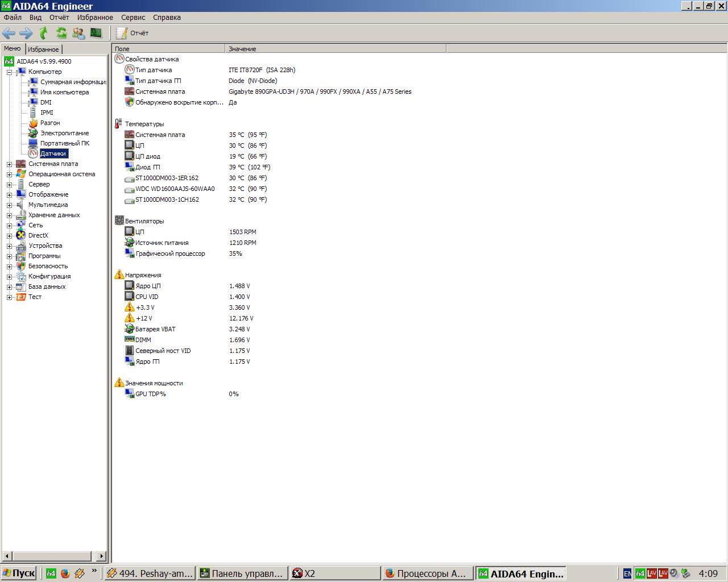Select the Датчики tree item
Viewport: 728px width, 582px height.
pos(53,153)
